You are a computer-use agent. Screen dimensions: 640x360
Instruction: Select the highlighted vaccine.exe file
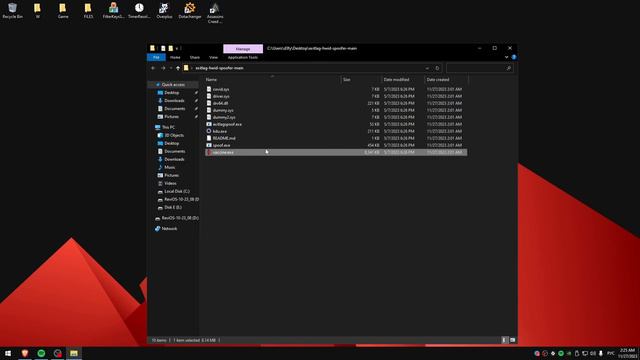[x=336, y=152]
